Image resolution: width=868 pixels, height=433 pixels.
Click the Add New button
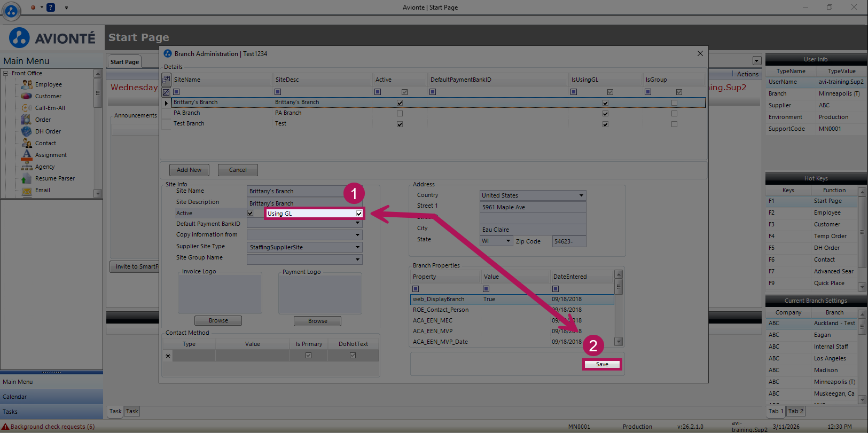point(189,170)
